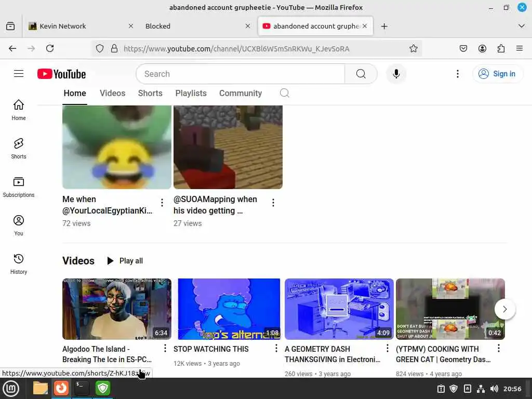Activate voice search microphone

click(396, 74)
